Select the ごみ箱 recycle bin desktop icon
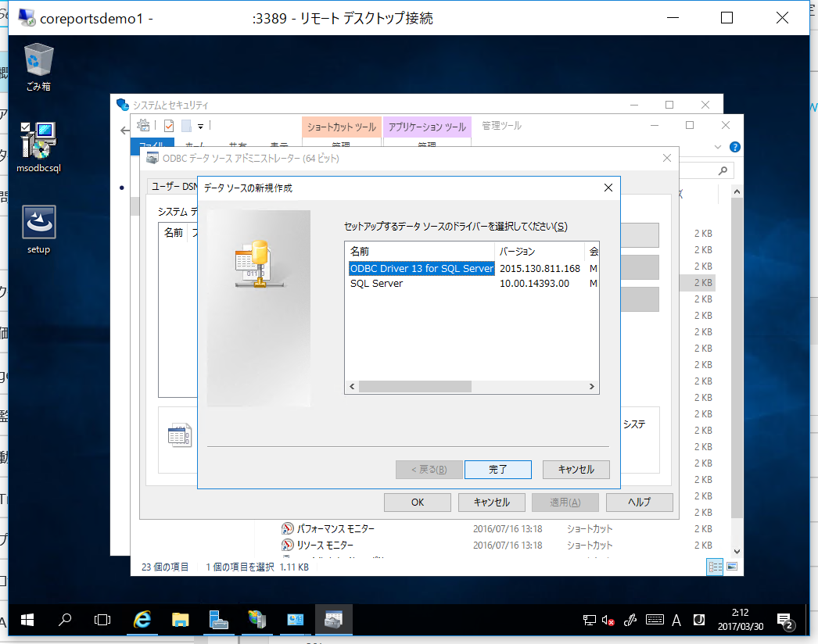This screenshot has height=644, width=818. coord(38,68)
